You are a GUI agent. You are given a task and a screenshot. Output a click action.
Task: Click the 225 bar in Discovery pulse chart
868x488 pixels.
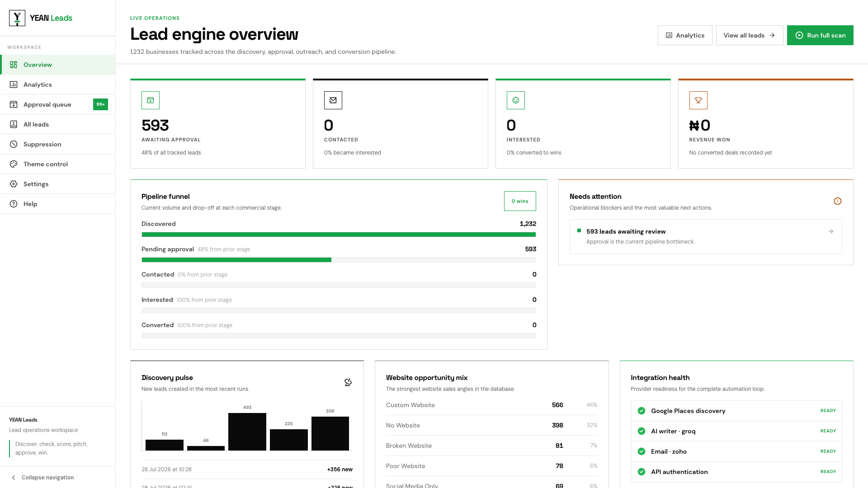pos(289,440)
